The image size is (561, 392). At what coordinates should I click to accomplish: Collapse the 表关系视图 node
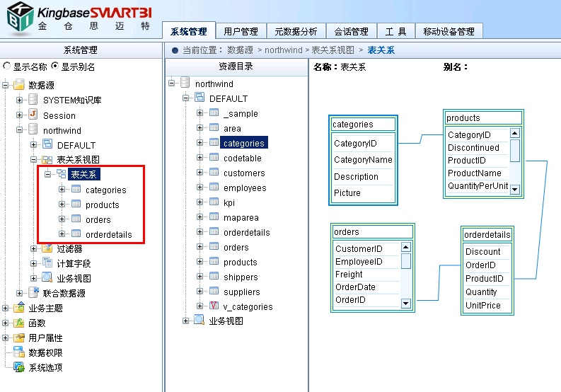coord(33,159)
